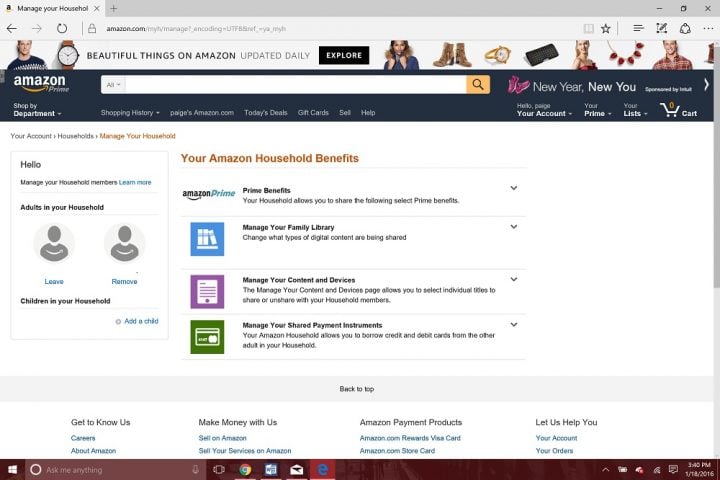
Task: Open Sell on Amazon footer link
Action: click(222, 438)
